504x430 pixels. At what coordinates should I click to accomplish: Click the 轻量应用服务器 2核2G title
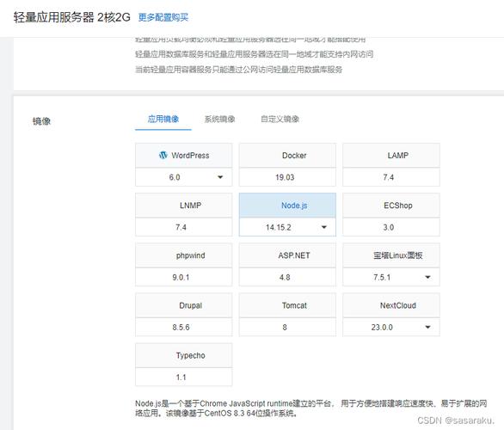[x=71, y=17]
